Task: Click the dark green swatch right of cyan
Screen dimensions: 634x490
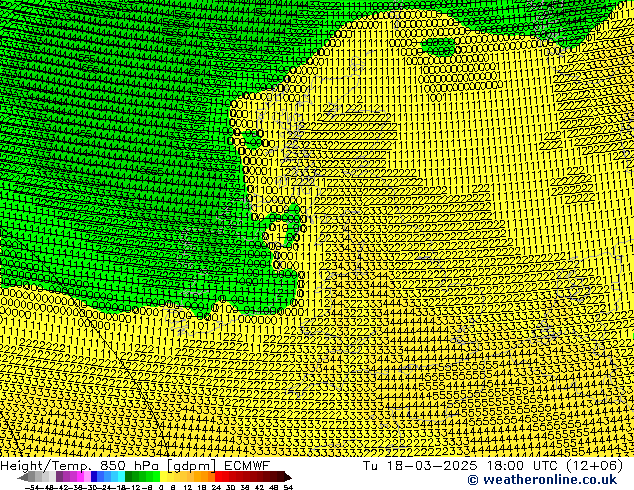Action: [x=129, y=477]
